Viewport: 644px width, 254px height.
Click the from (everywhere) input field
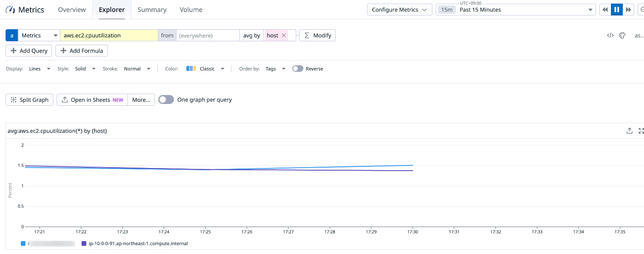[208, 36]
